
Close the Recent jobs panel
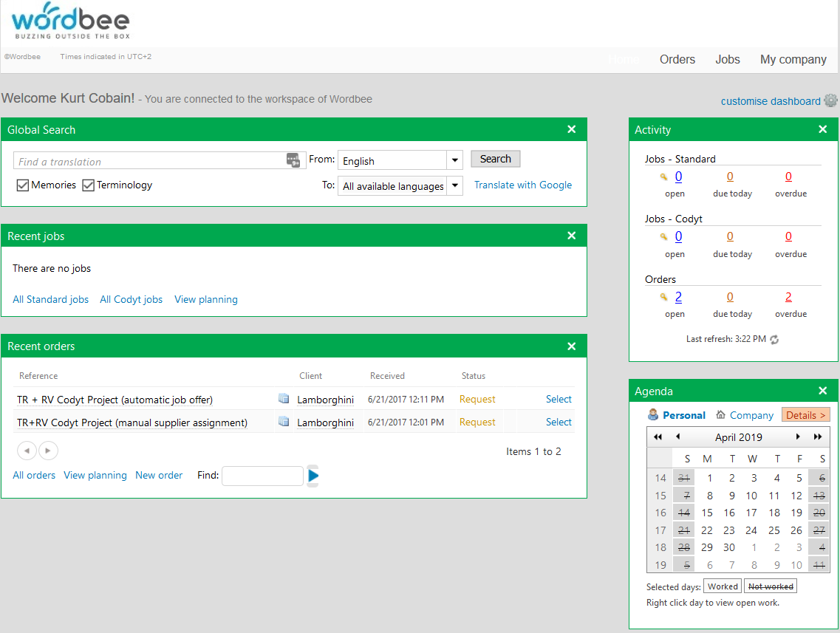[x=571, y=236]
